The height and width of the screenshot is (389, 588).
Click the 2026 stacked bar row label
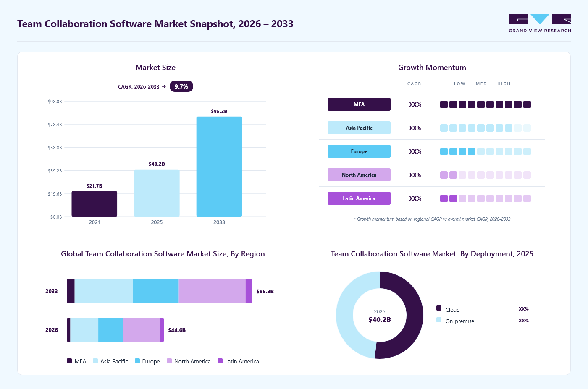[x=52, y=330]
